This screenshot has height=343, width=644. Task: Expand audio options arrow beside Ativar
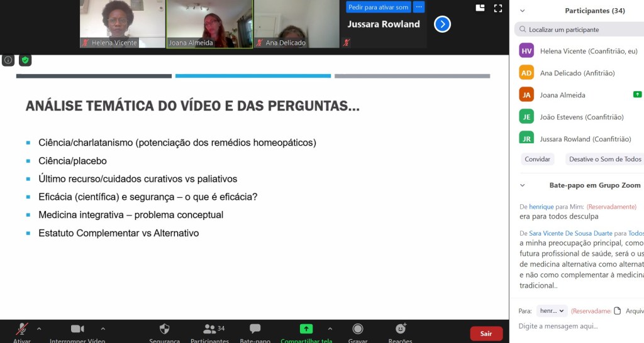pos(39,329)
